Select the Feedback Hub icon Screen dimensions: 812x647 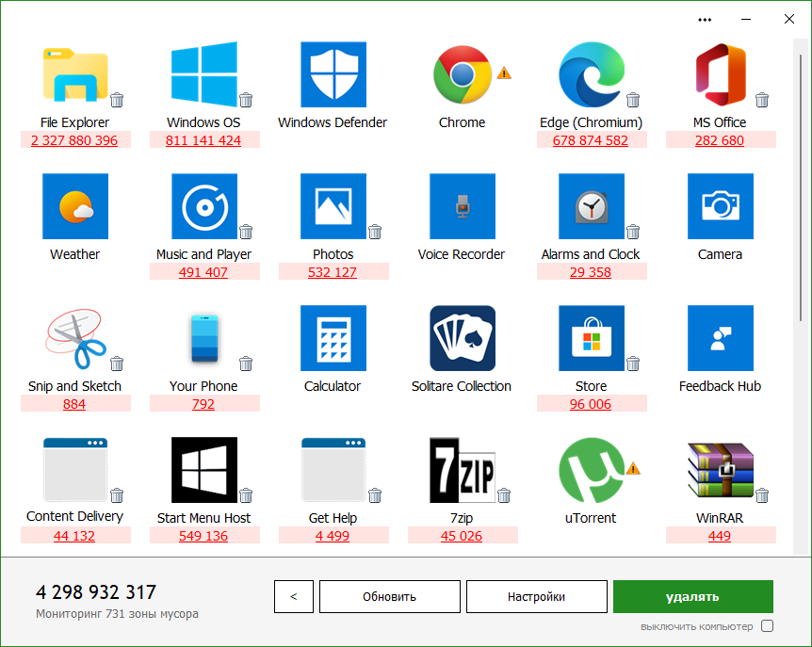[721, 338]
